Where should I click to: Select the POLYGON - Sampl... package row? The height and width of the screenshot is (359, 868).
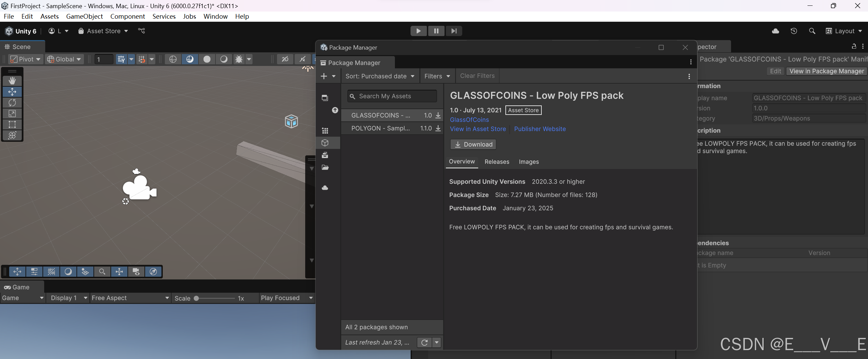[392, 128]
